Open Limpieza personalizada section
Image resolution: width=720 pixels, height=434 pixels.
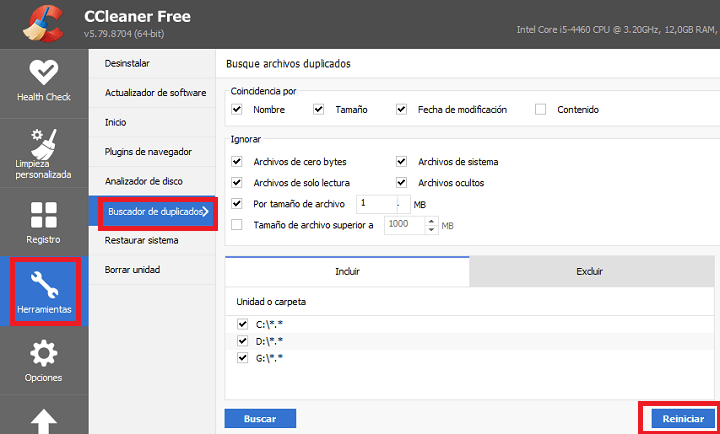44,153
